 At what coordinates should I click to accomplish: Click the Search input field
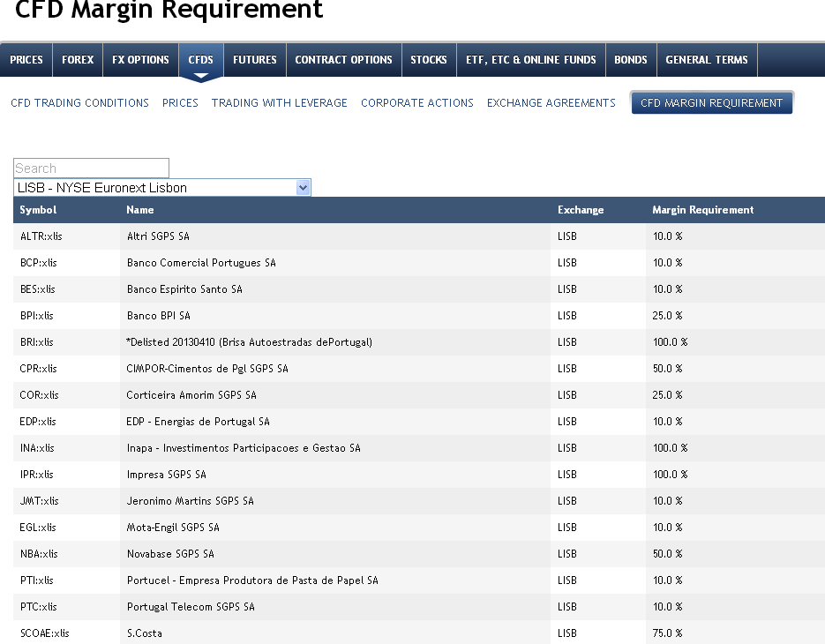click(91, 168)
